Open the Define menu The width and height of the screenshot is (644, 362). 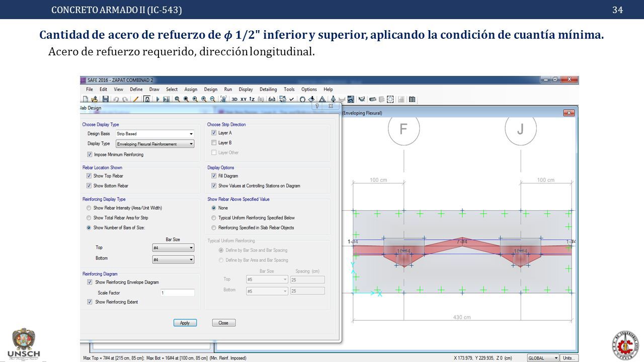(136, 89)
